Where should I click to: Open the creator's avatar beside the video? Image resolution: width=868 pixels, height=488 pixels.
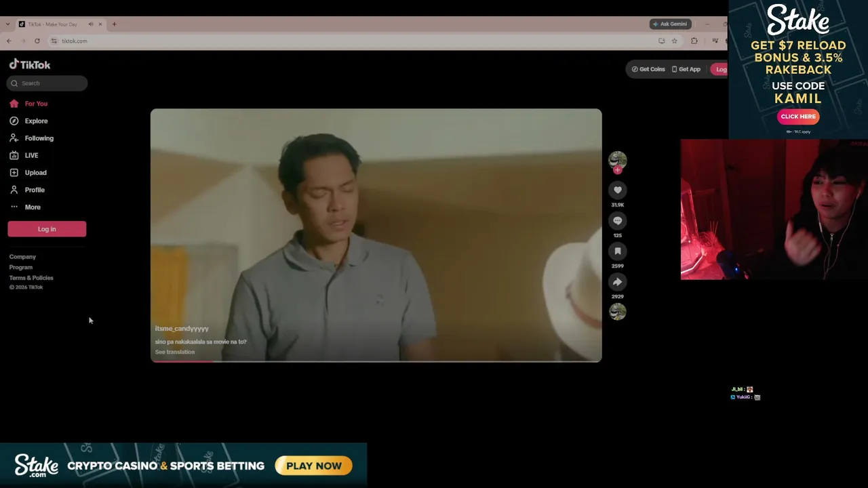pos(617,160)
